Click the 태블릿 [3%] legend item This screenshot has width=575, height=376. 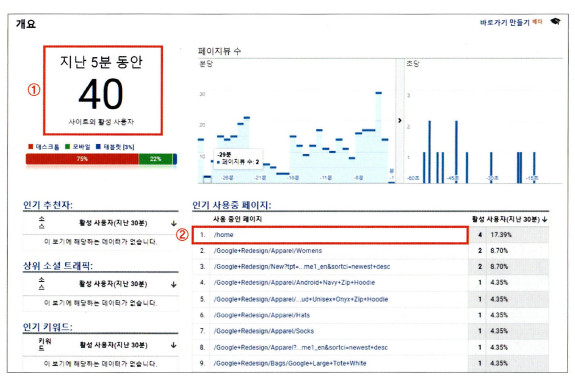(115, 147)
